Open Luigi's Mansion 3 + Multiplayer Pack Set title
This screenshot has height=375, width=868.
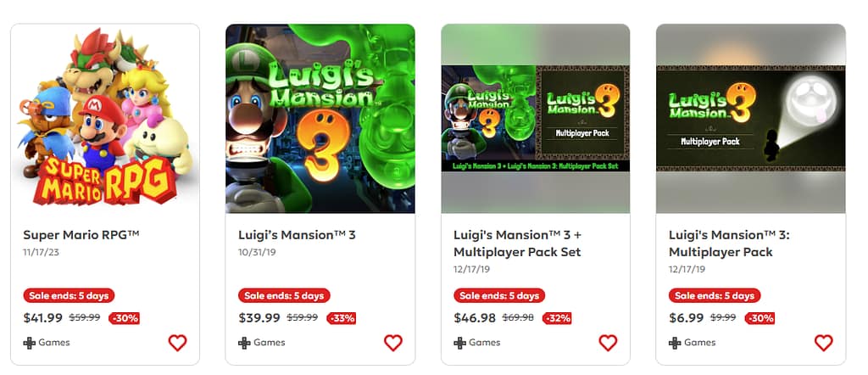[x=517, y=243]
